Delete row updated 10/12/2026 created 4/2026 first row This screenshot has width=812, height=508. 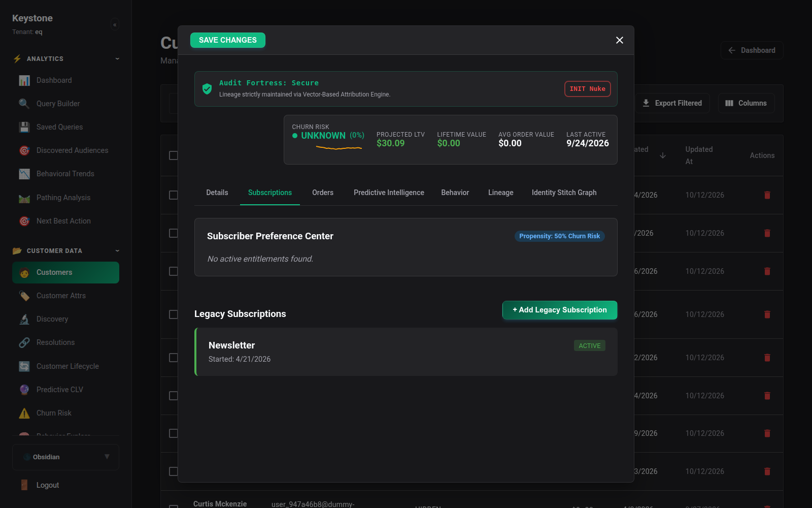tap(767, 195)
